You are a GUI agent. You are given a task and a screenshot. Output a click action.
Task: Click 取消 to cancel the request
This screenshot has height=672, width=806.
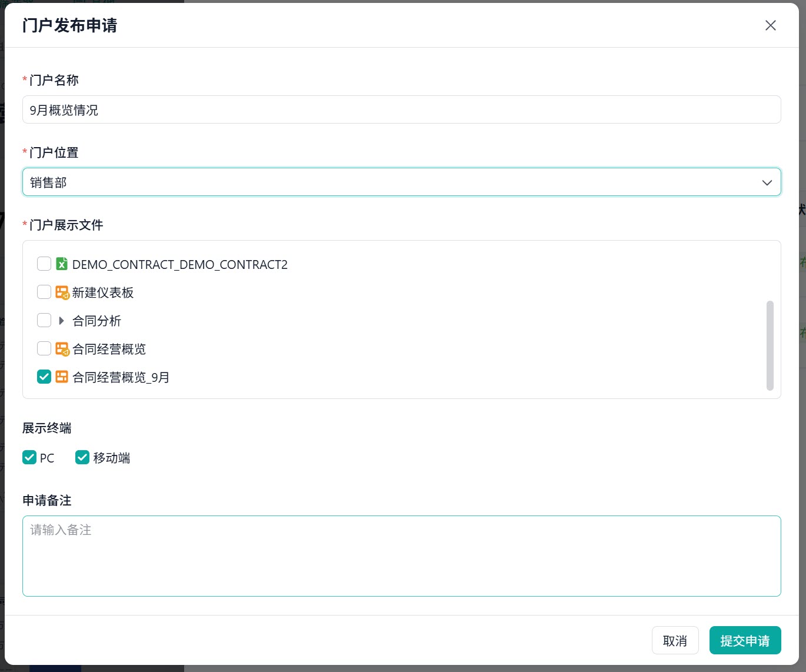point(675,640)
